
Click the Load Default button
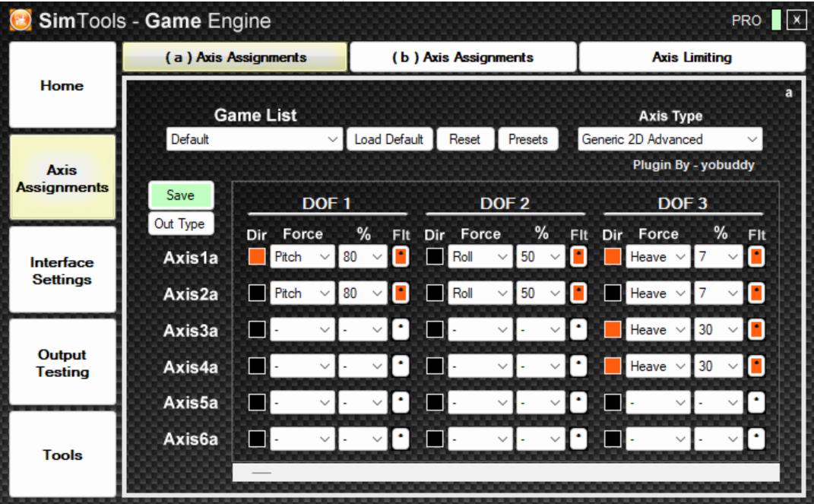pos(389,139)
